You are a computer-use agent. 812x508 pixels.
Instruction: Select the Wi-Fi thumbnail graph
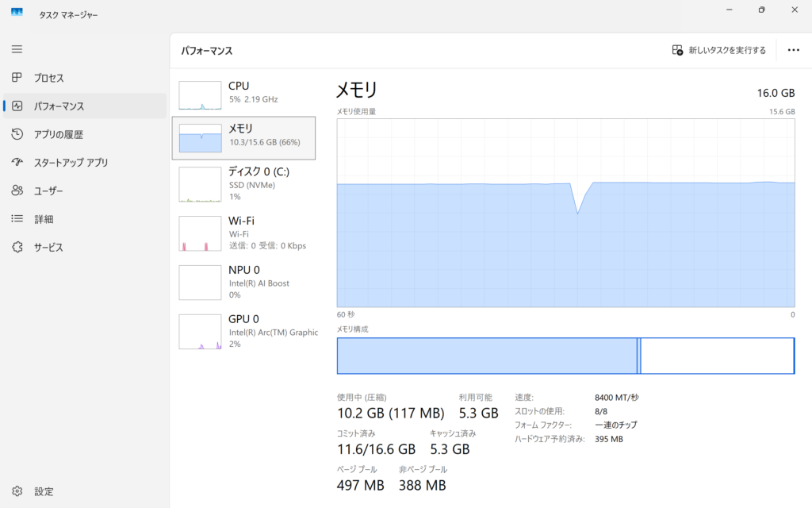(200, 234)
